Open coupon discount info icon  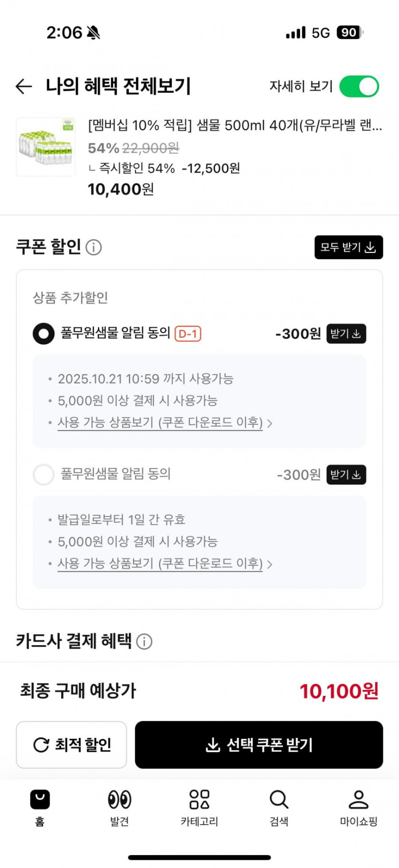click(x=94, y=247)
